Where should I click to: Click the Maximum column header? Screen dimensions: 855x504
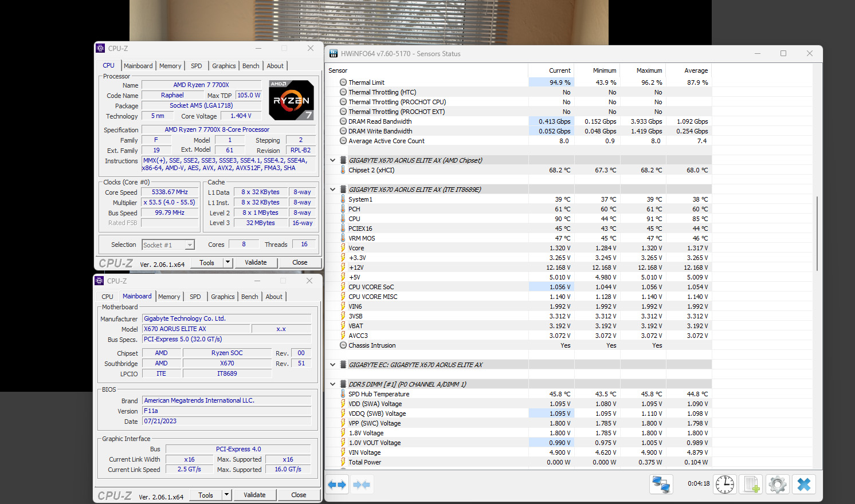tap(649, 70)
